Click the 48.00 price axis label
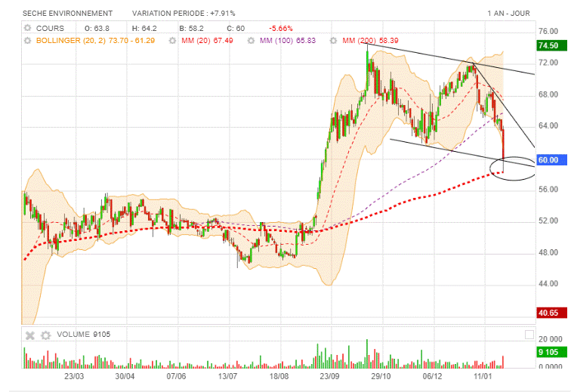The height and width of the screenshot is (392, 571). (548, 252)
